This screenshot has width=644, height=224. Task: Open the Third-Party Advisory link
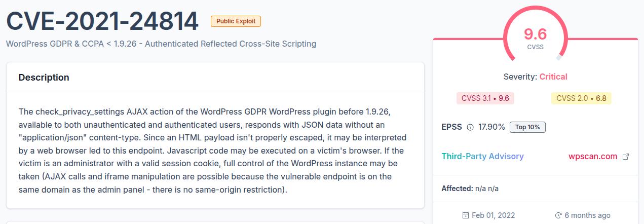(482, 156)
